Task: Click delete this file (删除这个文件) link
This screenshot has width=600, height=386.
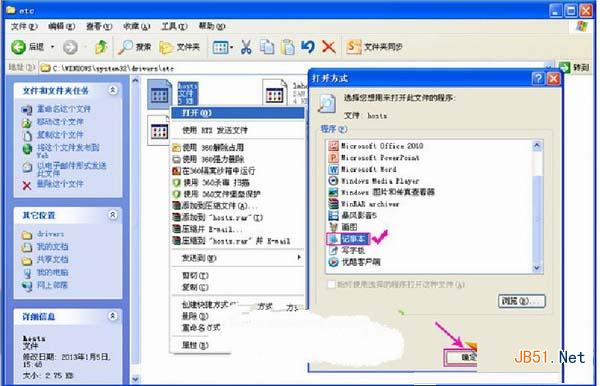Action: click(x=60, y=184)
